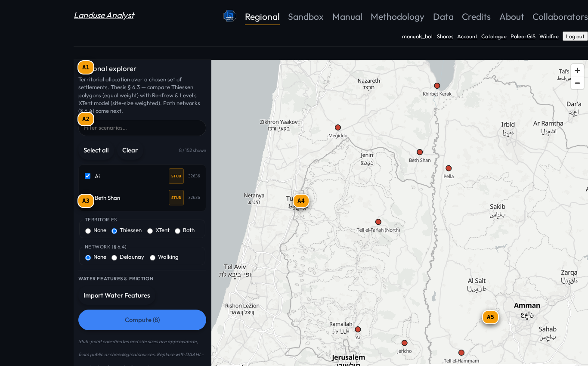Open the Shares link

point(445,37)
